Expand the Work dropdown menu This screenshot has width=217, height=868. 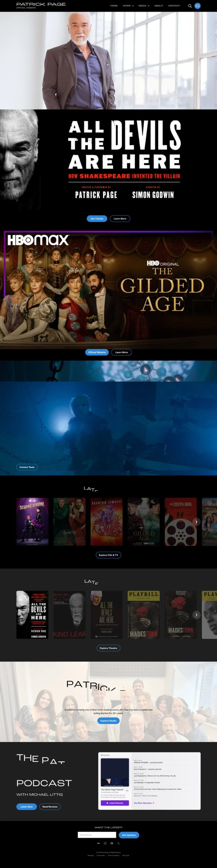click(x=128, y=6)
